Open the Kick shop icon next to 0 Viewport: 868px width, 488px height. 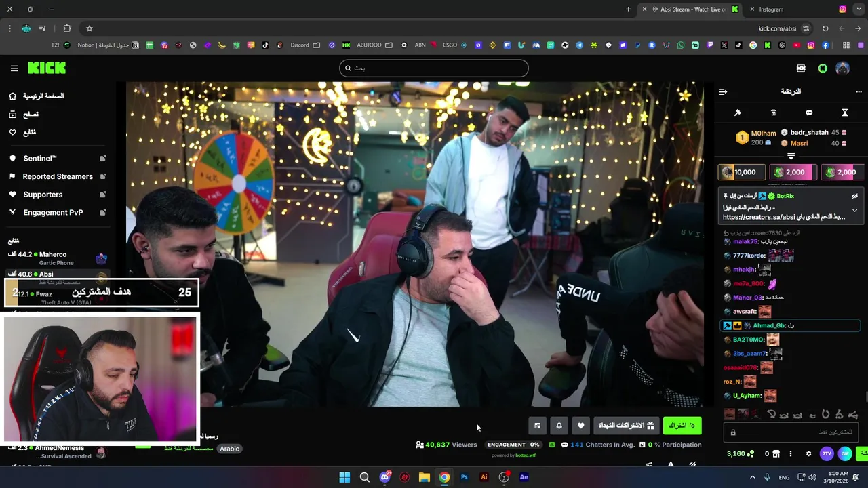tap(776, 454)
